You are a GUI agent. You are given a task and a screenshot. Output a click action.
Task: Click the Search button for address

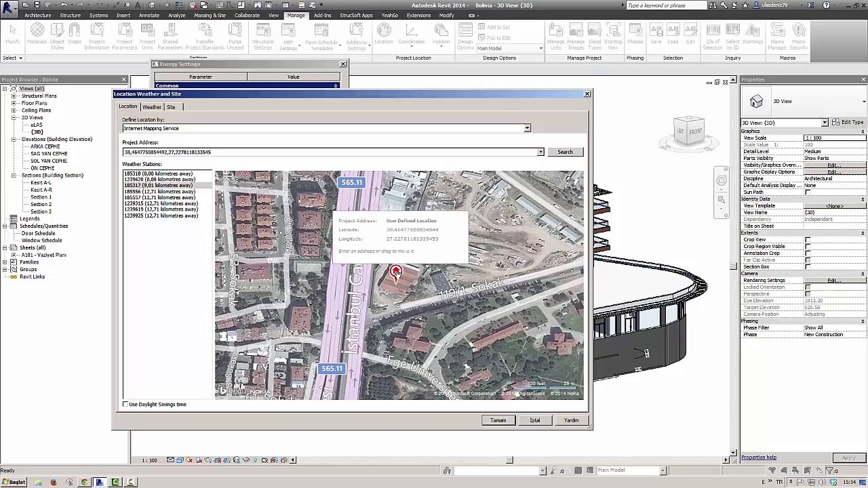click(565, 152)
